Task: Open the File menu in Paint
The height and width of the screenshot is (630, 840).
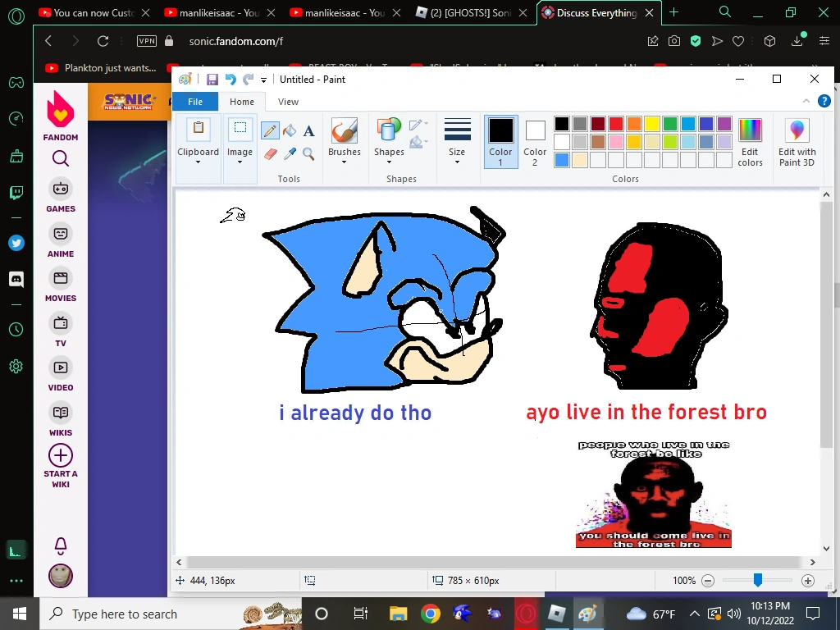Action: click(x=195, y=101)
